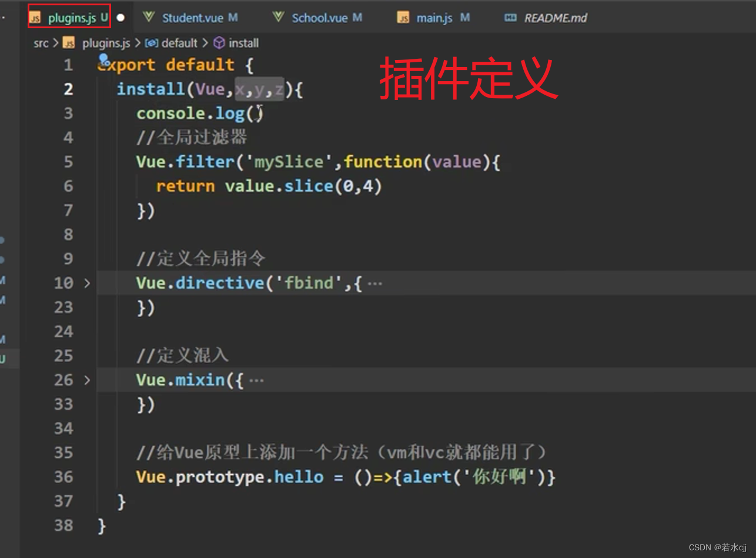Click the Vue icon on Student.vue tab
Image resolution: width=756 pixels, height=558 pixels.
click(149, 17)
